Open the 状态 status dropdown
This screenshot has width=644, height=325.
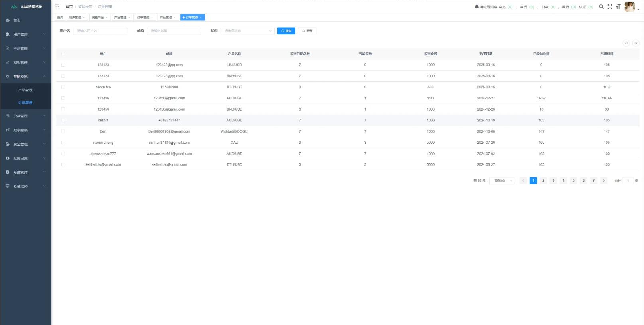(247, 31)
